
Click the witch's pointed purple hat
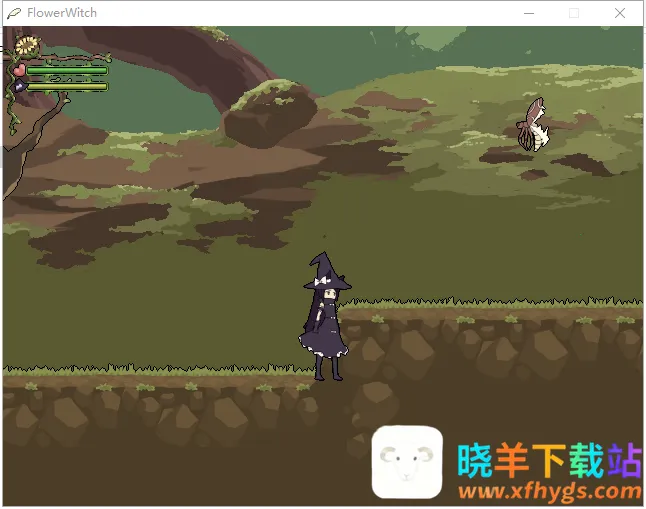325,270
